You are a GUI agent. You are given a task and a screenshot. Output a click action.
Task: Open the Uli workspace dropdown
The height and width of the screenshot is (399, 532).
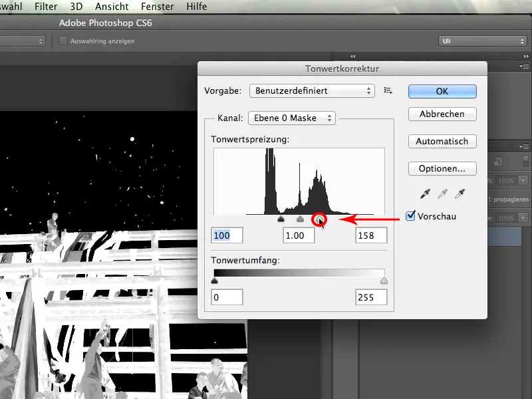coord(483,41)
